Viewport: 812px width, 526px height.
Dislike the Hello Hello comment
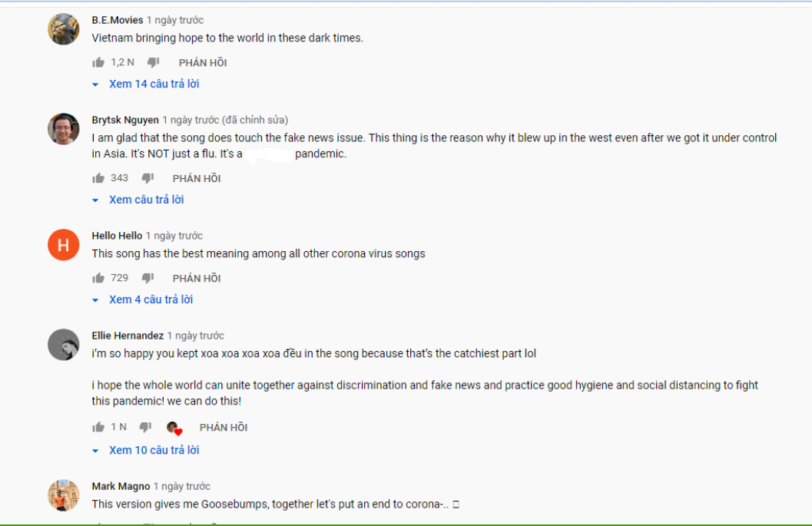(147, 278)
